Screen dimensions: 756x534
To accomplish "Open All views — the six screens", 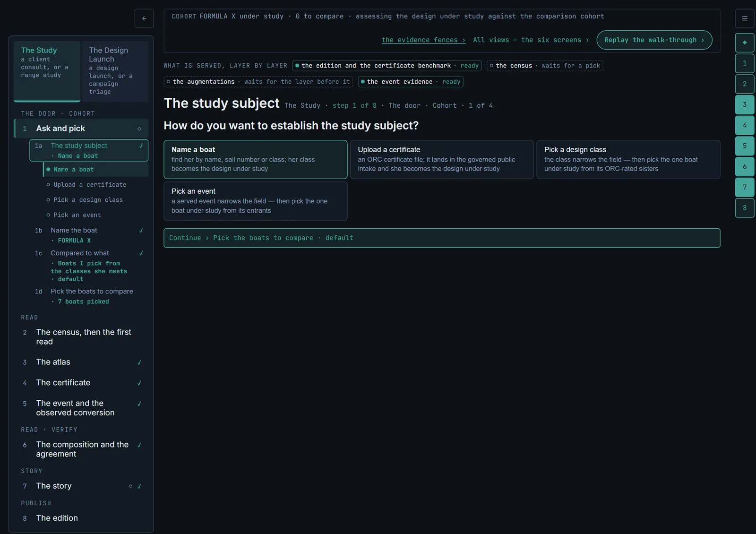I will pos(531,40).
